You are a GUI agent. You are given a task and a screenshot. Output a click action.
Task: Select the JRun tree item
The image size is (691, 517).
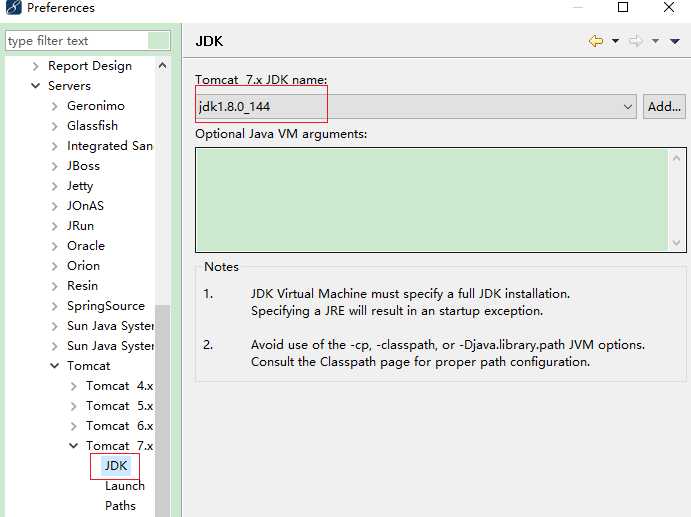(x=80, y=226)
